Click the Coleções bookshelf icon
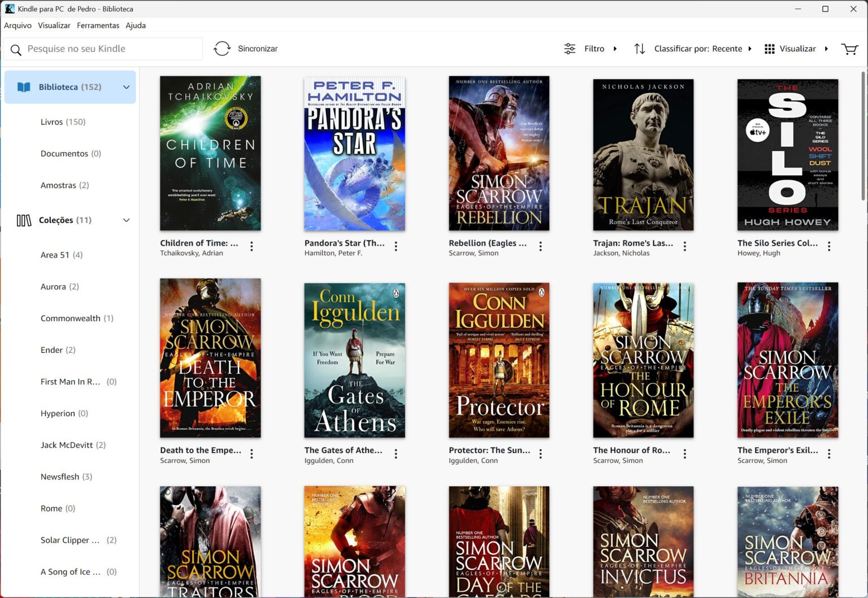This screenshot has width=868, height=598. coord(24,220)
